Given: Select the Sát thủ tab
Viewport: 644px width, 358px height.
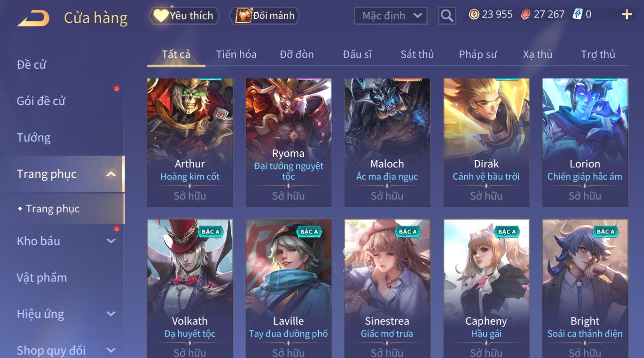Looking at the screenshot, I should 417,54.
